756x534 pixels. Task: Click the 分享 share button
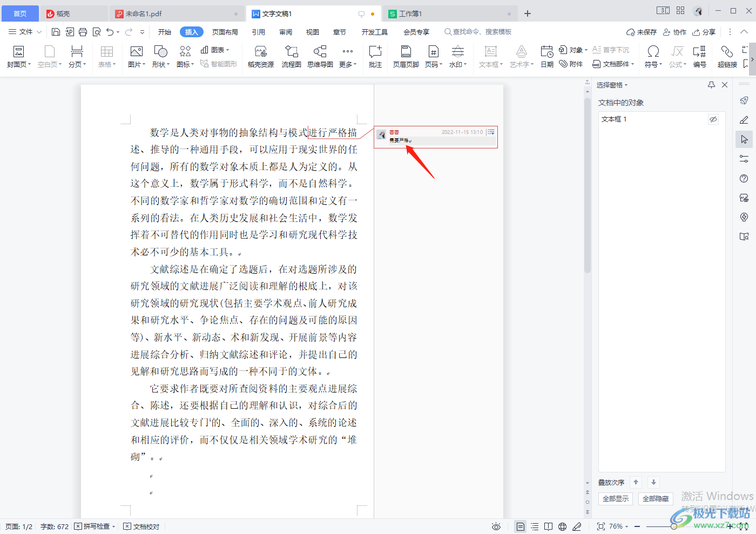click(704, 32)
